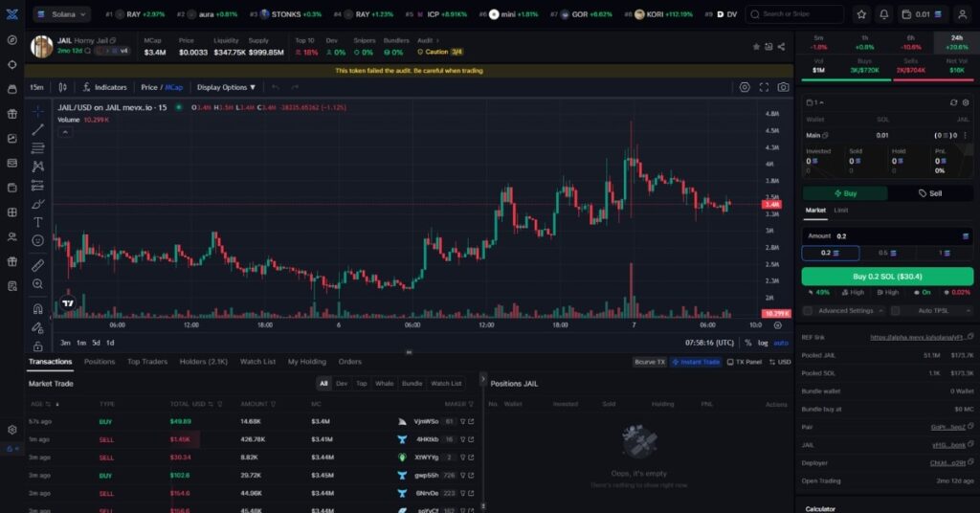Switch to the Top Traders tab
This screenshot has width=980, height=513.
[x=146, y=362]
